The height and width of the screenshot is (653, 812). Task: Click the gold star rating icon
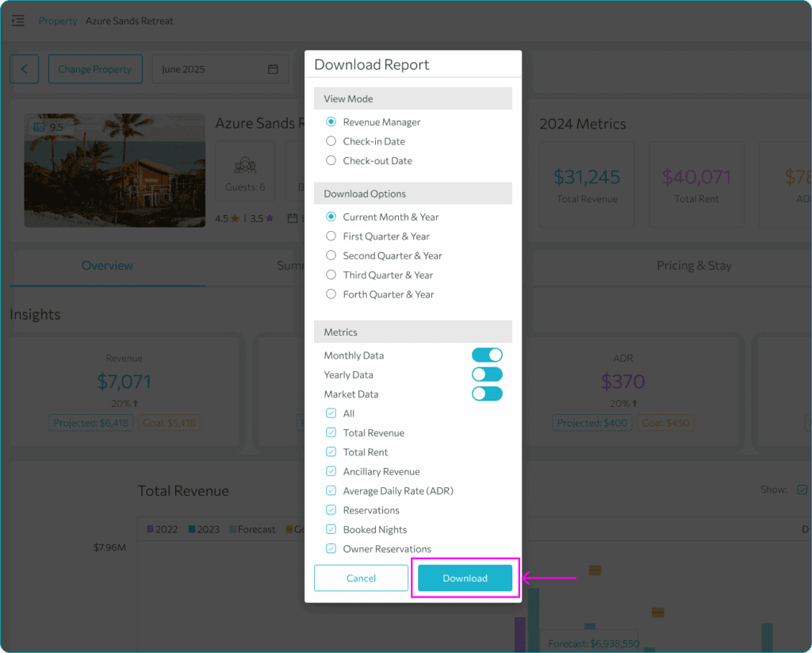[x=235, y=219]
